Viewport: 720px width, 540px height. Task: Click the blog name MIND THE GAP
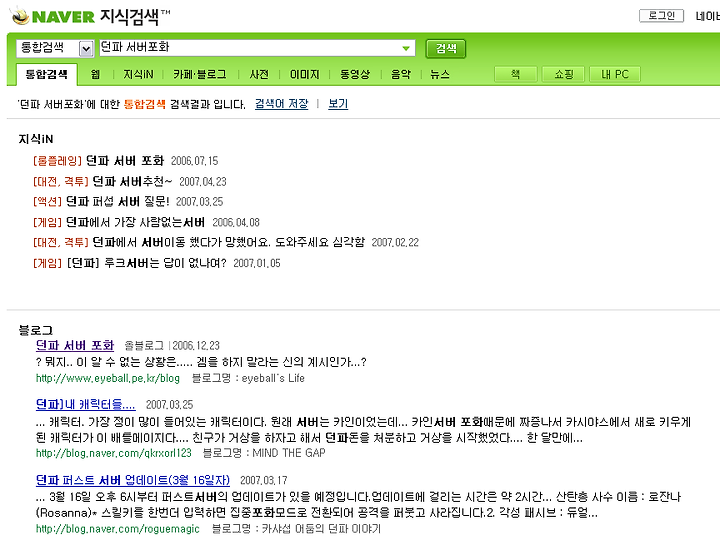(289, 453)
